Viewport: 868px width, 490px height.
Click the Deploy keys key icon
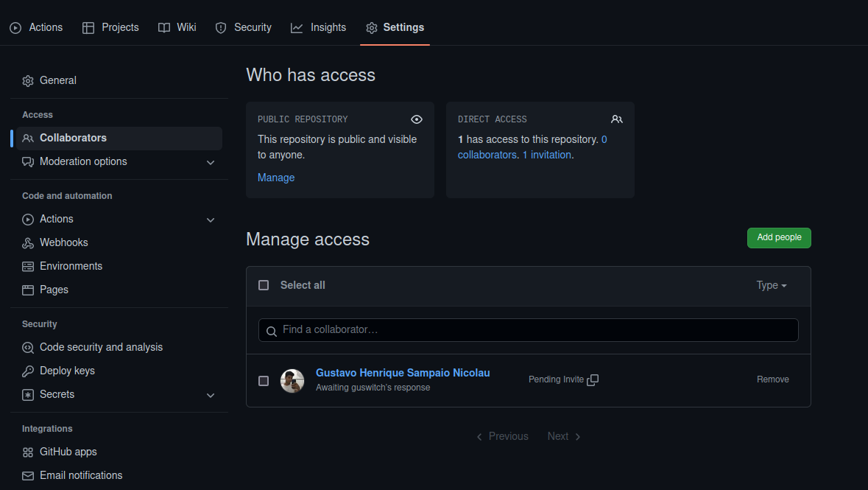tap(28, 371)
